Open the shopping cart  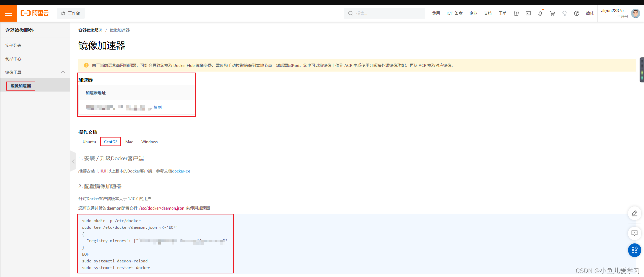coord(552,13)
